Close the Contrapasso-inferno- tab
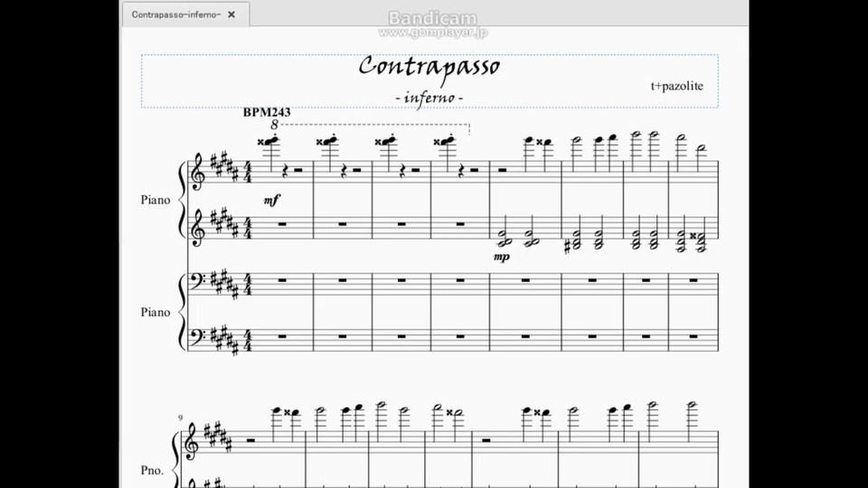This screenshot has width=868, height=488. coord(231,14)
